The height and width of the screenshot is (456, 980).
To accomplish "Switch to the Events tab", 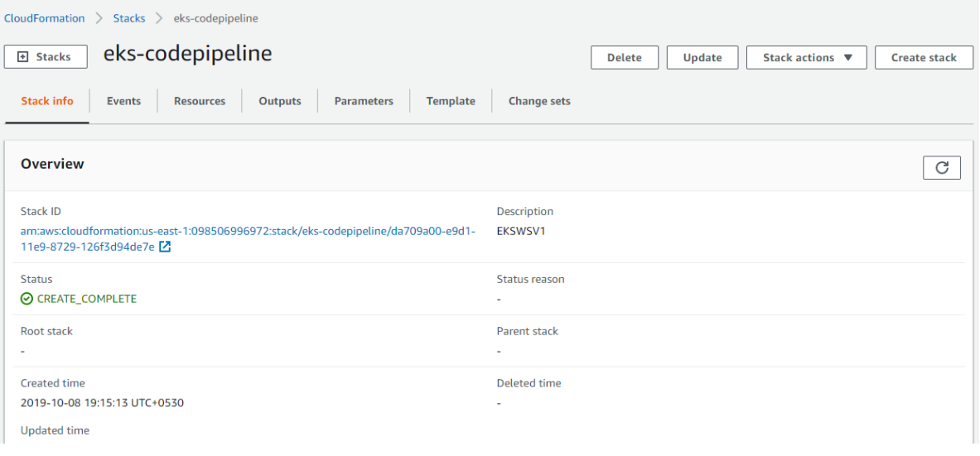I will tap(123, 101).
